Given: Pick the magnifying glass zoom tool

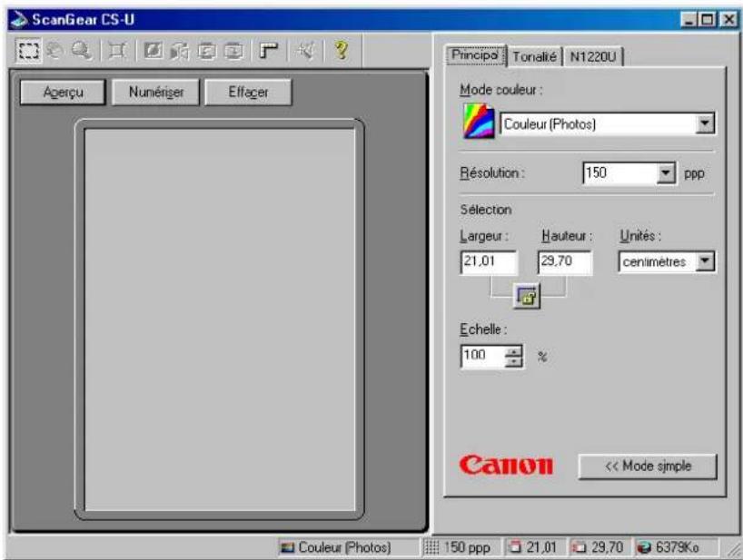Looking at the screenshot, I should 82,50.
